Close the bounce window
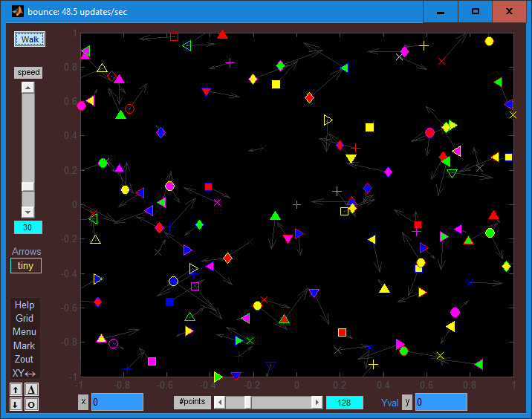The height and width of the screenshot is (419, 532). pyautogui.click(x=509, y=12)
